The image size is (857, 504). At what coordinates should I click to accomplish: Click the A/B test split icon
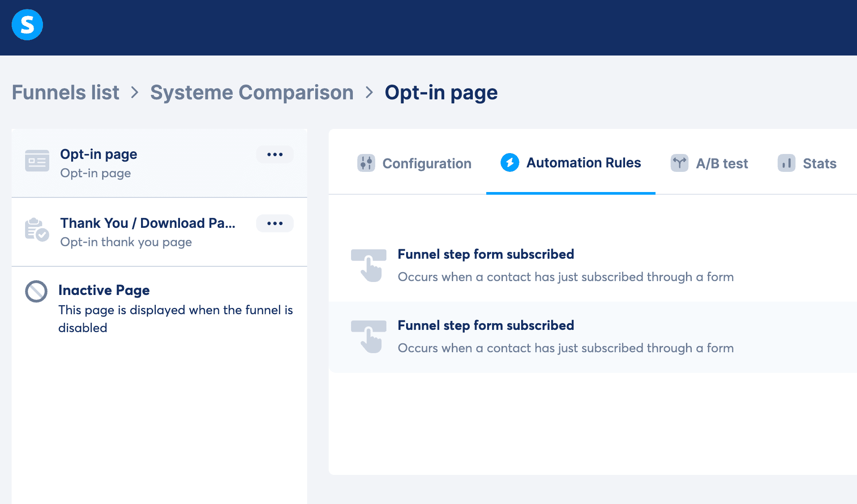(x=679, y=163)
